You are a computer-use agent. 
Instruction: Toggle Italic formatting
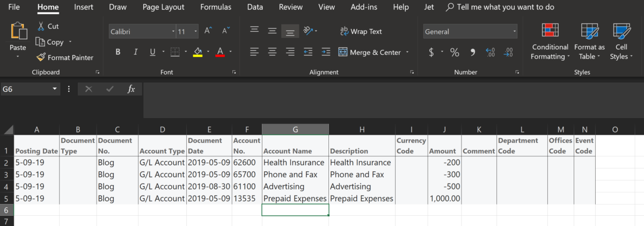click(x=135, y=52)
